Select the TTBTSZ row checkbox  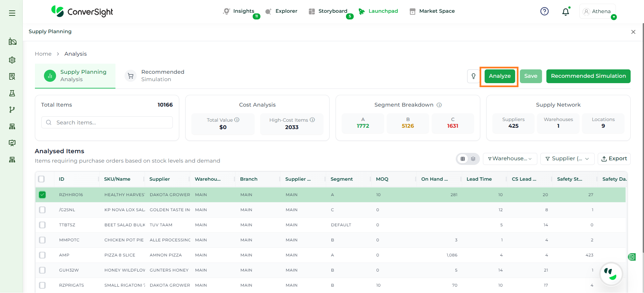pos(42,225)
